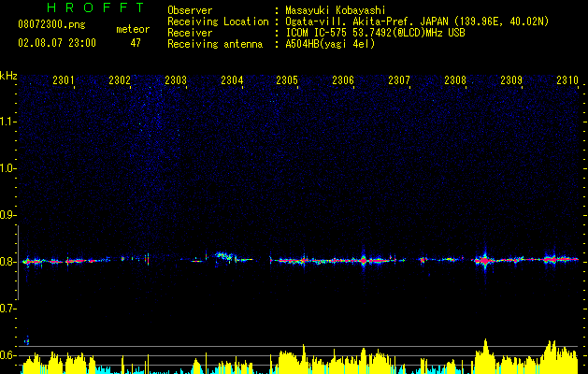The height and width of the screenshot is (374, 588).
Task: Click the 1.0 kHz axis label
Action: (7, 168)
